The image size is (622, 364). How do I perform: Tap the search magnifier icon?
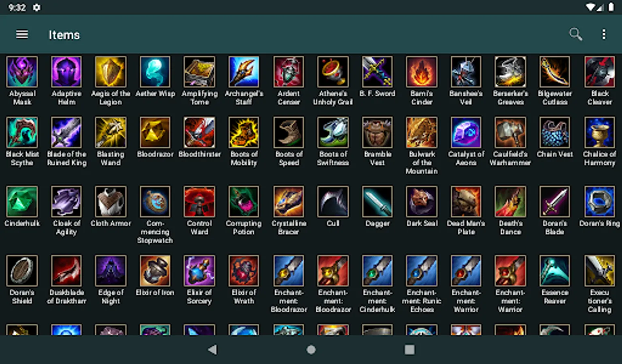575,34
